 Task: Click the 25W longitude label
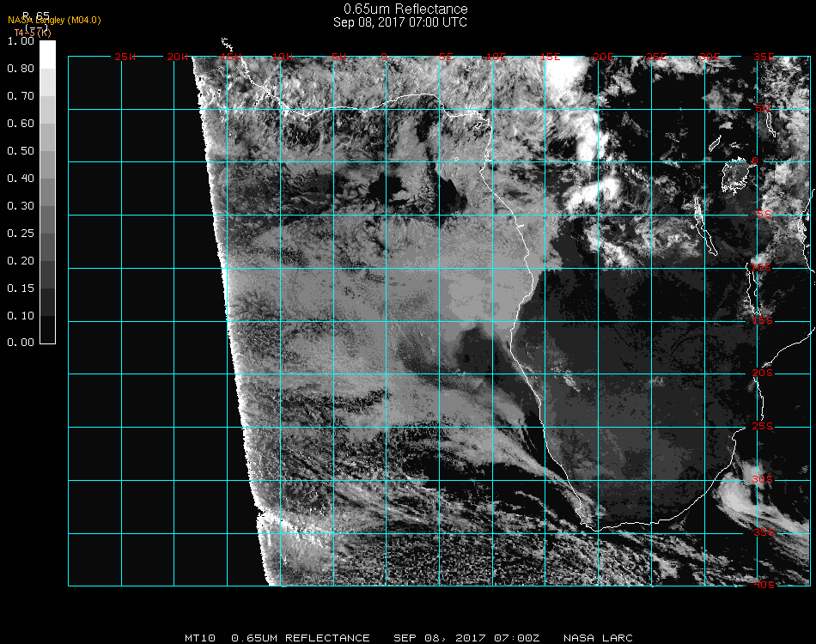pyautogui.click(x=125, y=58)
